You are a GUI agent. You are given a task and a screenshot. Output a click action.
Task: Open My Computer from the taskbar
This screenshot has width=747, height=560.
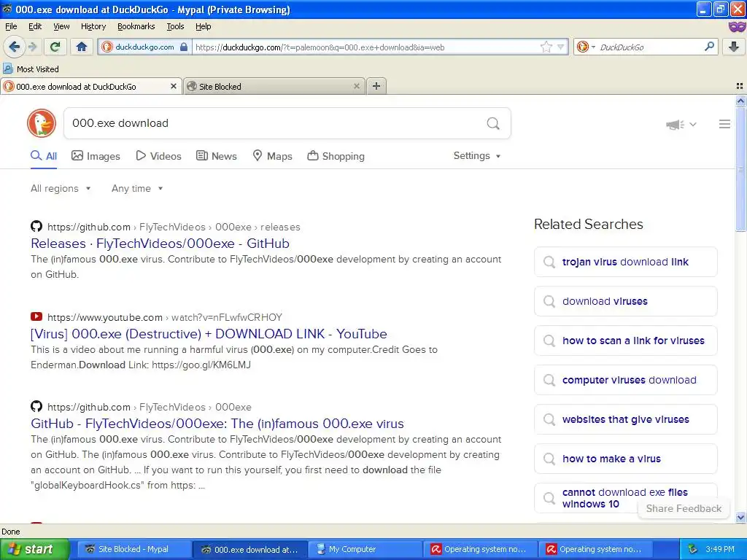coord(365,549)
